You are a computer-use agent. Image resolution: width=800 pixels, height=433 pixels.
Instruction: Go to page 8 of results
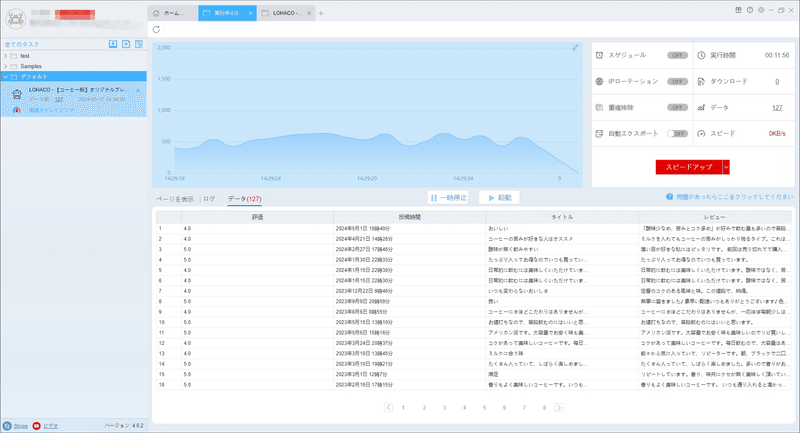[x=544, y=407]
